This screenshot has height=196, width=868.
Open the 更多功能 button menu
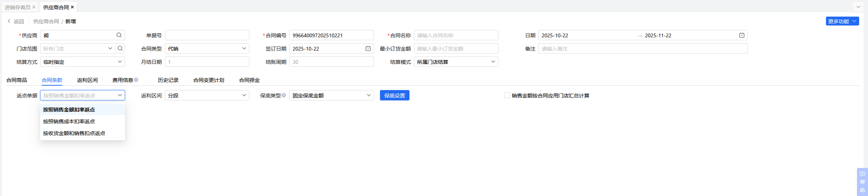pos(842,21)
